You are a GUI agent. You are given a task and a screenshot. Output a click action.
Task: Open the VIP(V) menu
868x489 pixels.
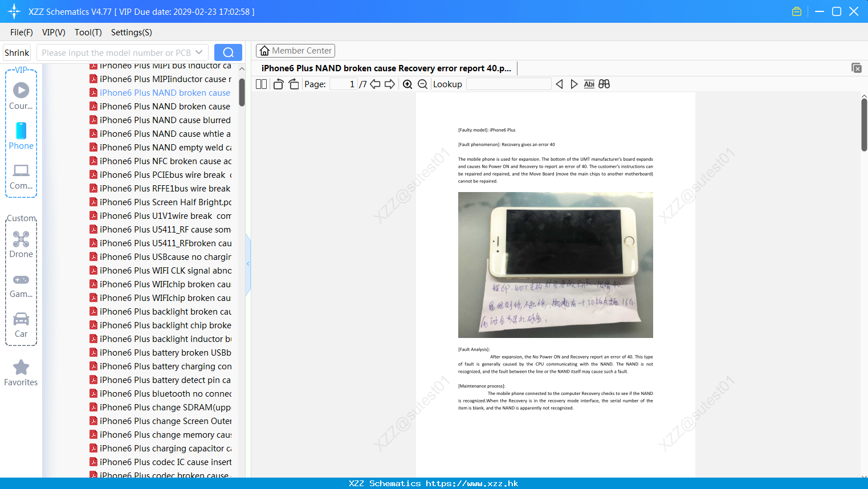coord(54,32)
